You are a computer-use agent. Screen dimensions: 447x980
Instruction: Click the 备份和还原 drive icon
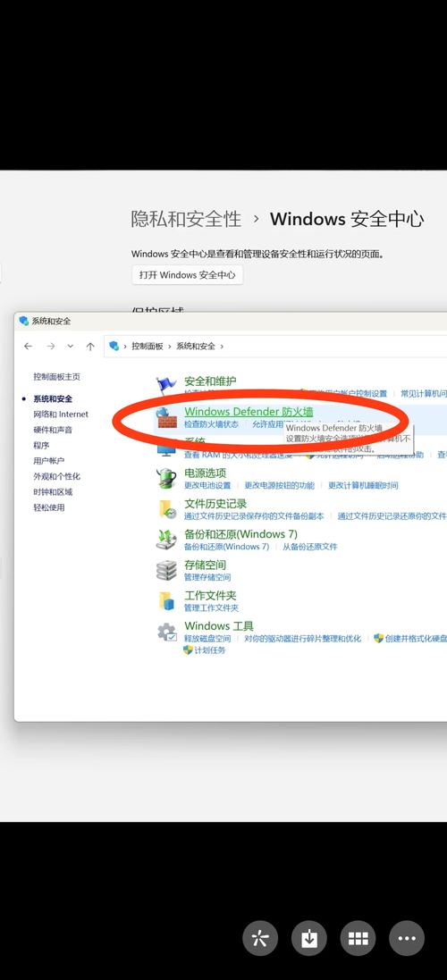pyautogui.click(x=166, y=540)
